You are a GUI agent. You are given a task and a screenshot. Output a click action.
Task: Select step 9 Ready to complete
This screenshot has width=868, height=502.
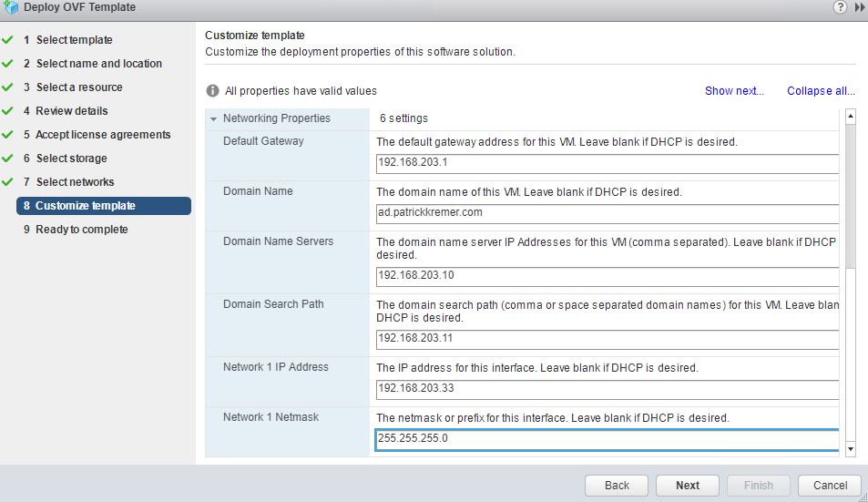81,230
